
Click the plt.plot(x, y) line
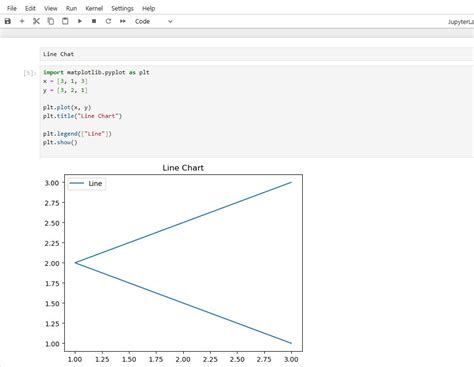[x=67, y=107]
